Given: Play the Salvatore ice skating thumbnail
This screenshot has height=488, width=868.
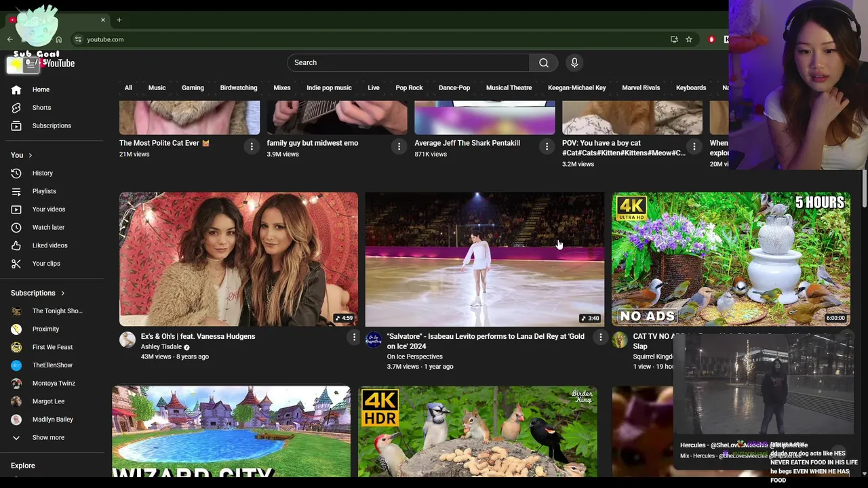Looking at the screenshot, I should tap(485, 260).
